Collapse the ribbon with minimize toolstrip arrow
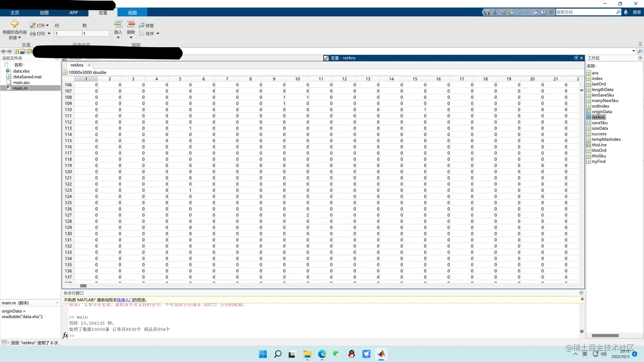The width and height of the screenshot is (644, 362). 640,44
